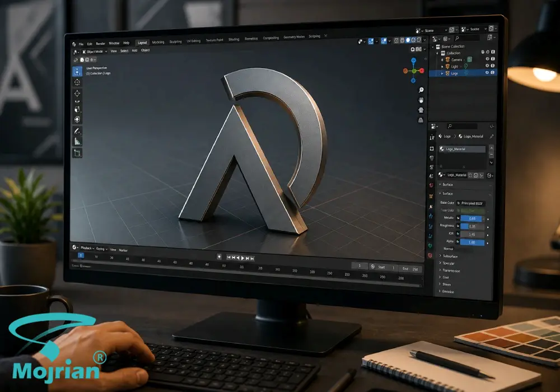
Task: Select the blue highlighted Select Box tool
Action: click(77, 72)
